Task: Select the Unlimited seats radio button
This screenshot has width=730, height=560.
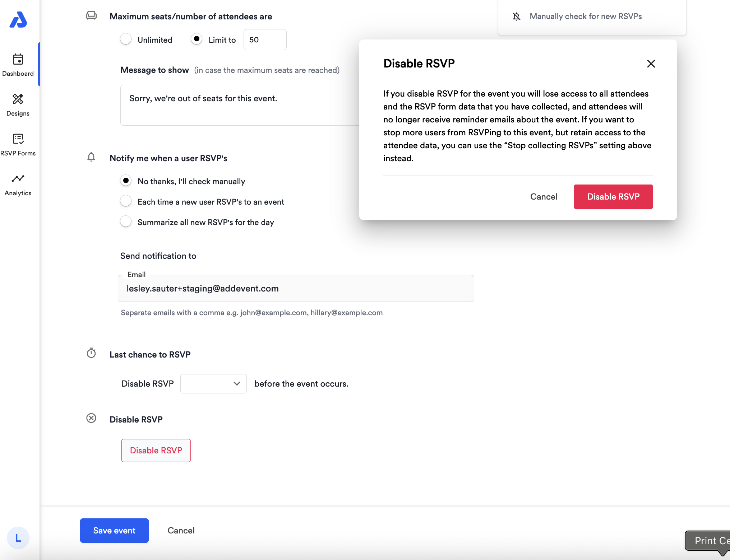Action: click(126, 39)
